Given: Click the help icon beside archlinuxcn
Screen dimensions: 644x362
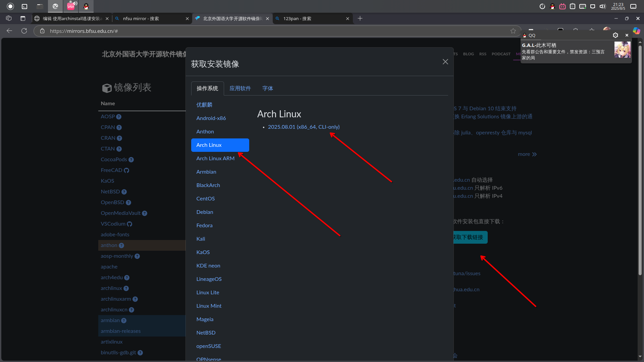Looking at the screenshot, I should click(x=131, y=310).
